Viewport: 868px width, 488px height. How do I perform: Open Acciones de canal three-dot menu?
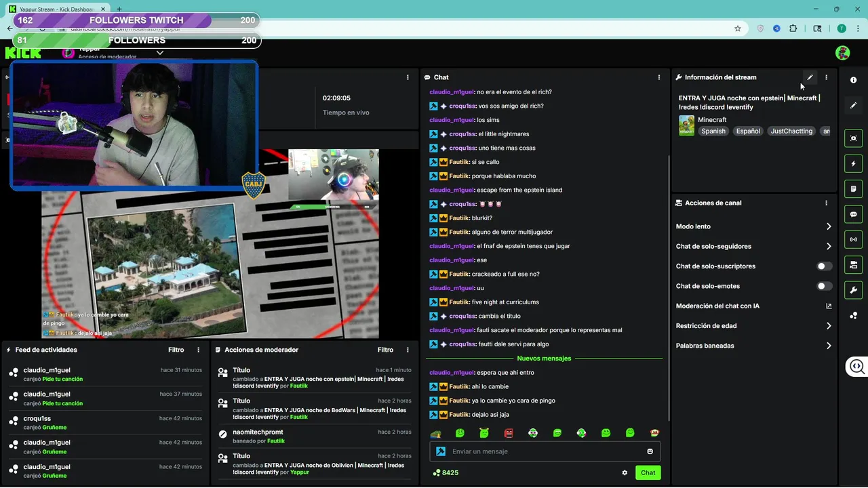point(826,203)
